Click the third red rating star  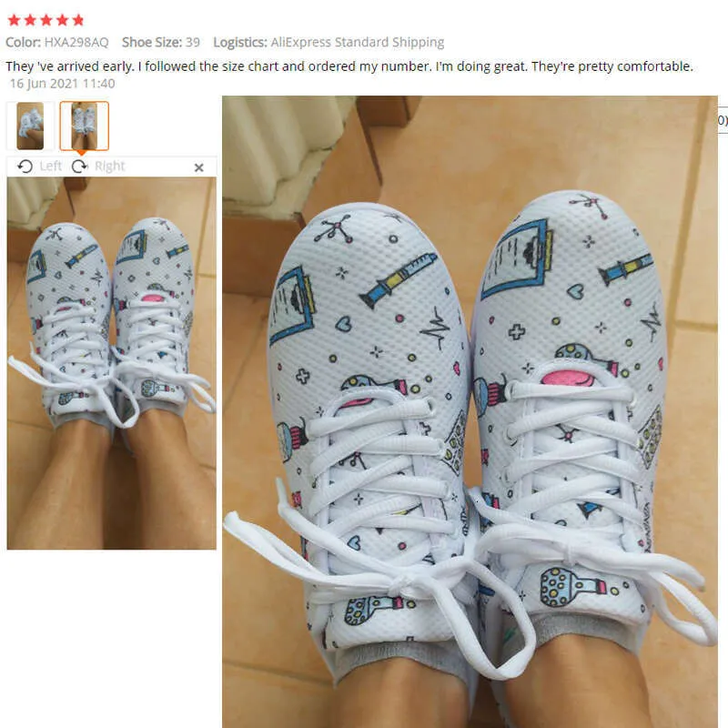pyautogui.click(x=46, y=20)
